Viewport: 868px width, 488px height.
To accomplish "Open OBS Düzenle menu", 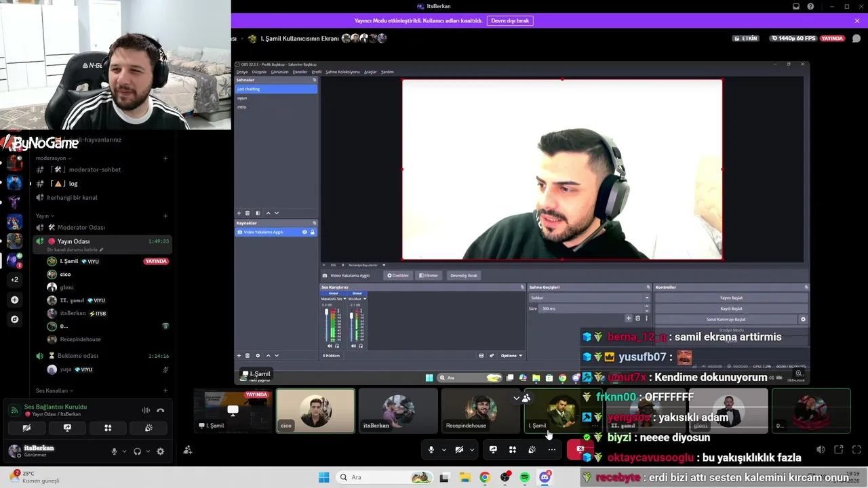I will (260, 72).
